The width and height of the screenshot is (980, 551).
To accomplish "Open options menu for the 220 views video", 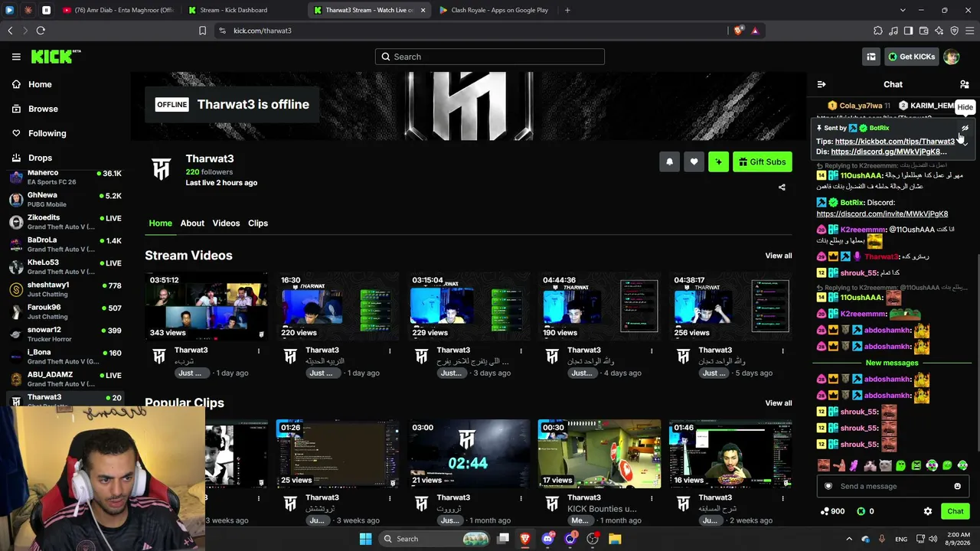I will 390,350.
